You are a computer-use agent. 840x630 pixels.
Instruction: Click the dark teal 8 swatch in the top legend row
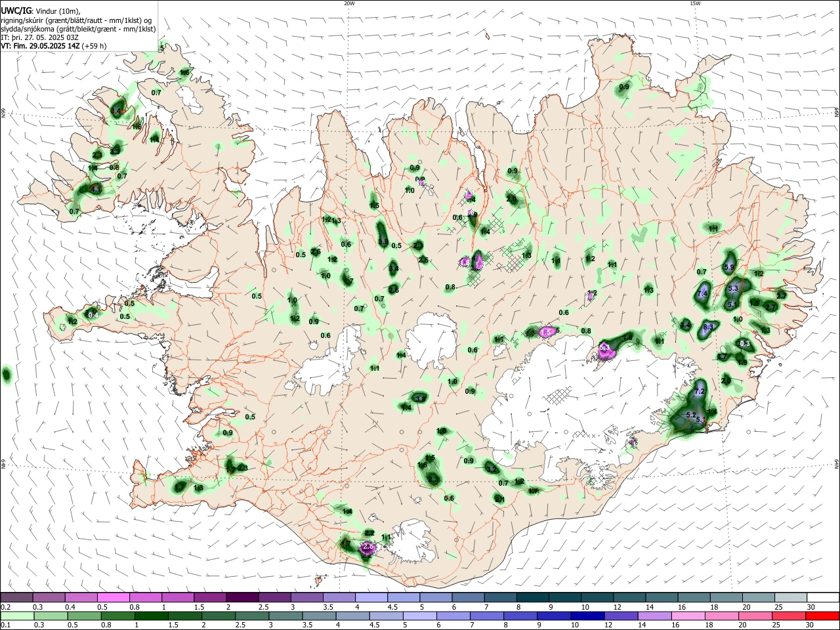532,597
